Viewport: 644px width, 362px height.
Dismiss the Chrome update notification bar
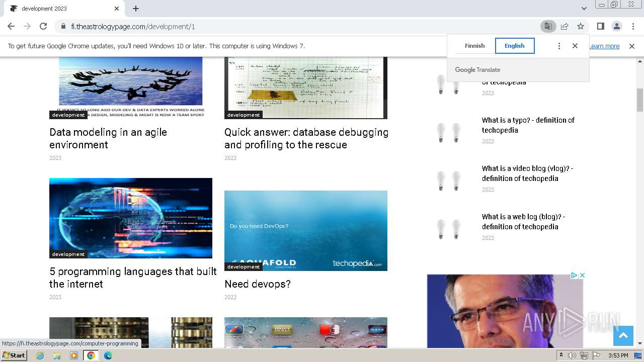coord(632,46)
